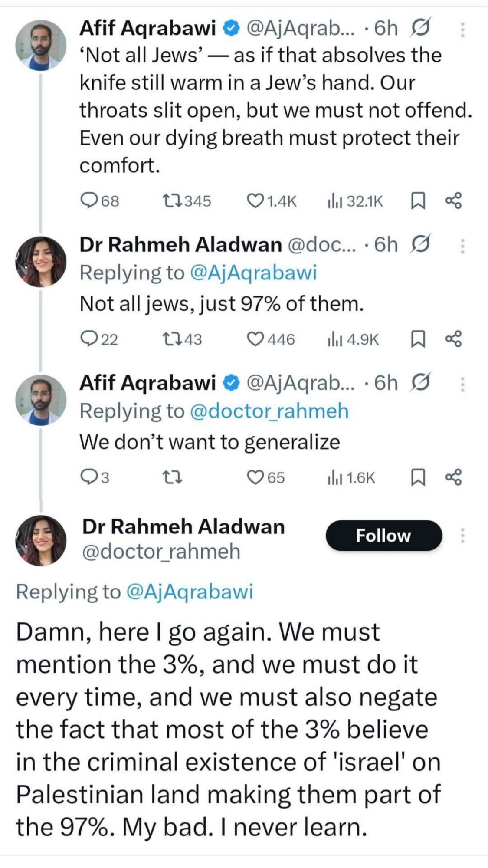
Task: Reply to the first tweet with 68 comments
Action: coord(100,201)
